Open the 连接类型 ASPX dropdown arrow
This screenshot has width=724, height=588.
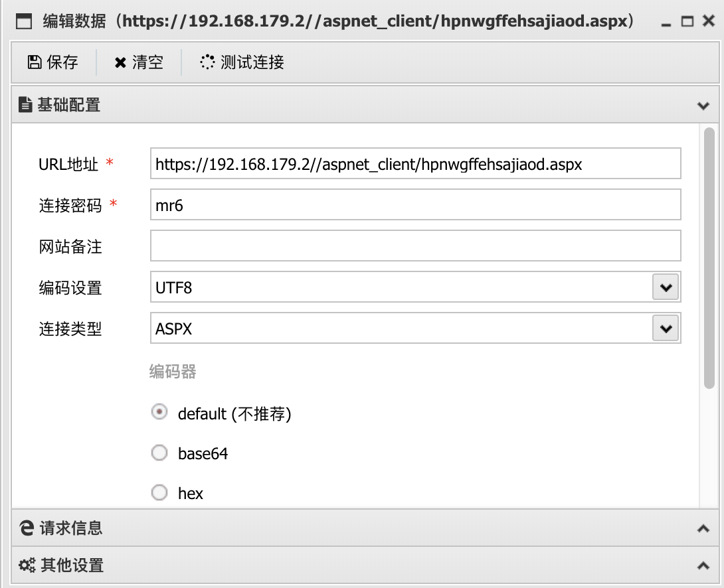coord(666,329)
